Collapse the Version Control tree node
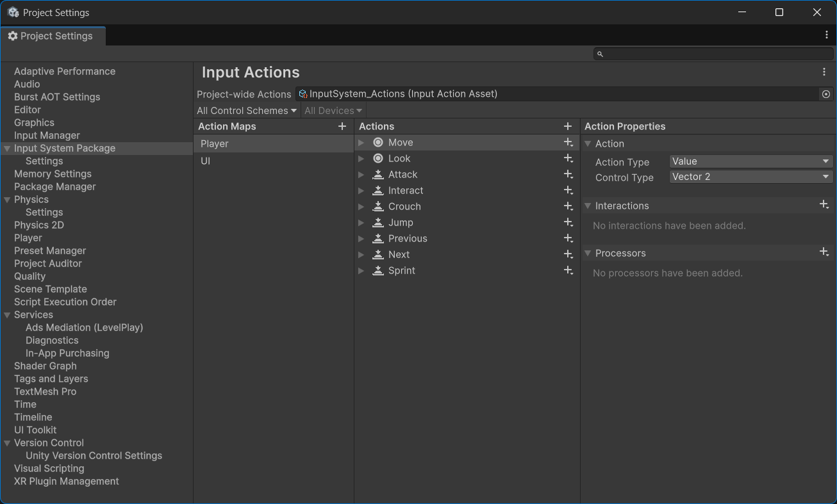The width and height of the screenshot is (837, 504). pos(7,443)
